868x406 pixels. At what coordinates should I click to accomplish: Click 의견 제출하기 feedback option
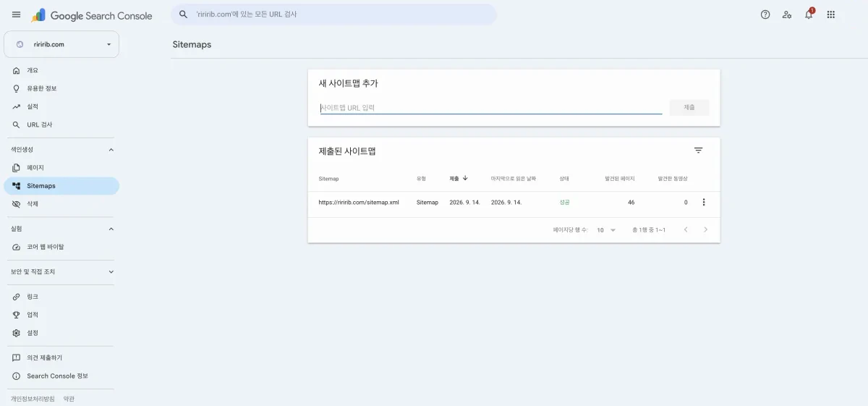[x=61, y=358]
